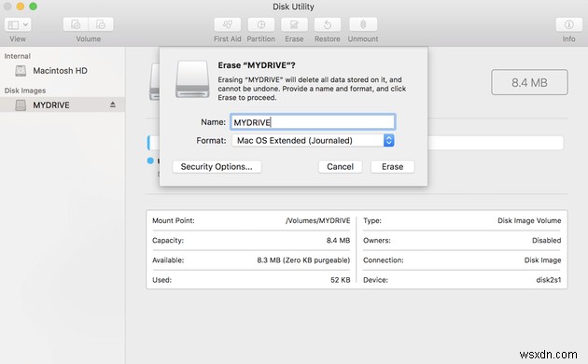Click the Erase "MYDRIVE"? dialog heading
This screenshot has width=588, height=364.
(257, 65)
